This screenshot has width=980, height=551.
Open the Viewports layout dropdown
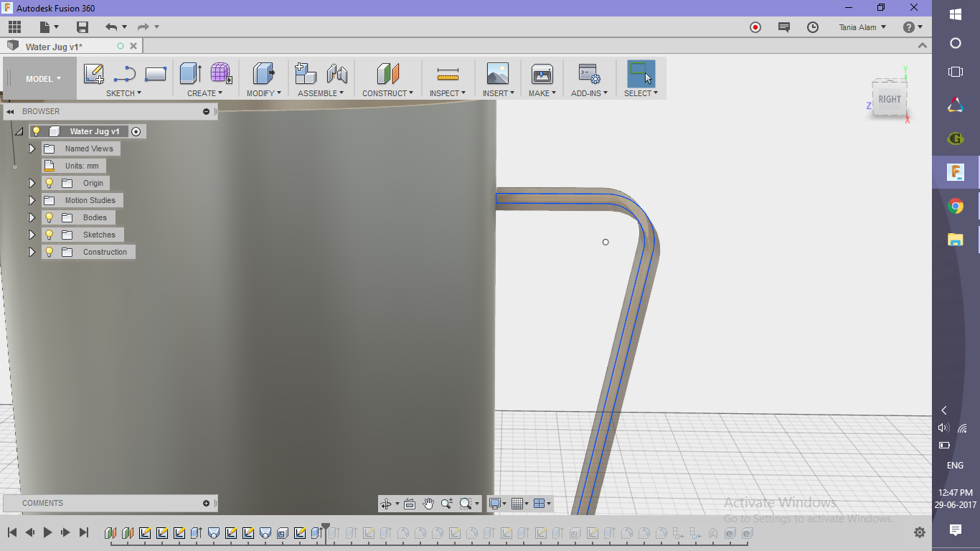[x=542, y=504]
